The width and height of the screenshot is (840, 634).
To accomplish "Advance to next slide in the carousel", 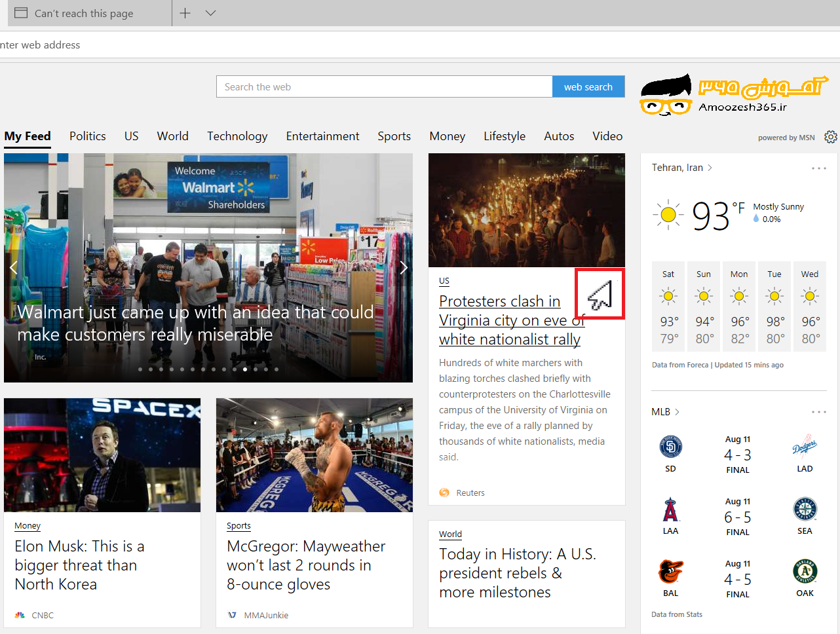I will pyautogui.click(x=404, y=267).
